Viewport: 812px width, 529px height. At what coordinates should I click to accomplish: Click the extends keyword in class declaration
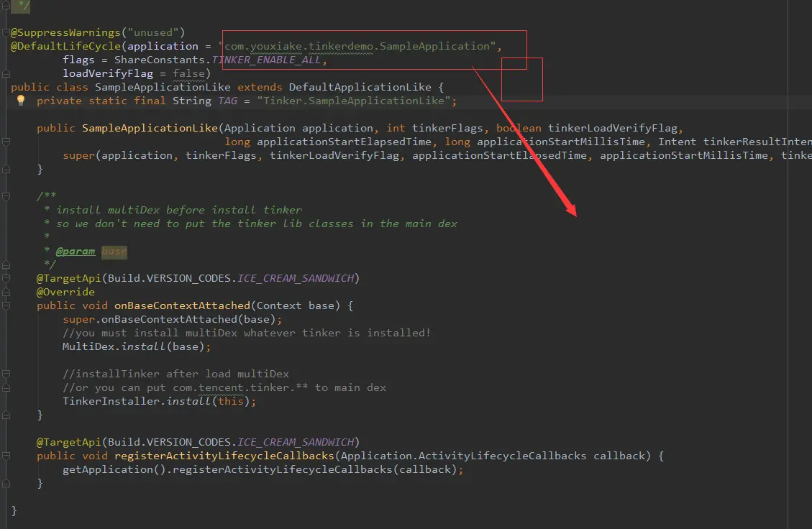point(260,87)
